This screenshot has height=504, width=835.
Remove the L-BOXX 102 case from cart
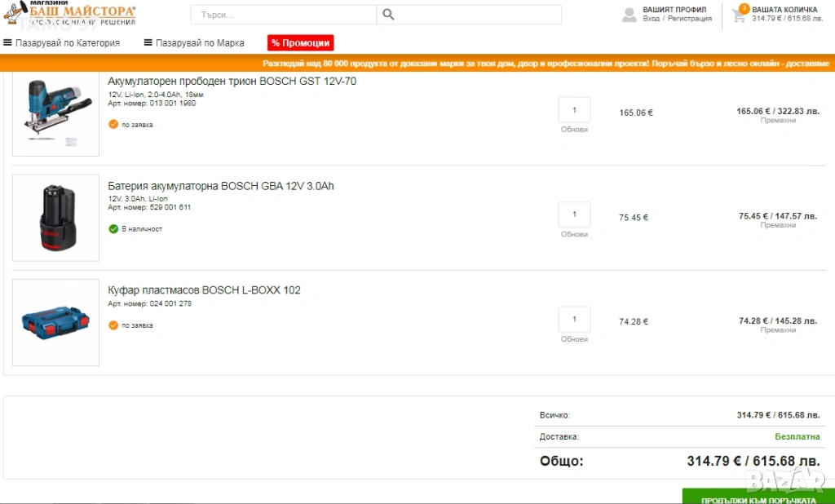click(777, 330)
